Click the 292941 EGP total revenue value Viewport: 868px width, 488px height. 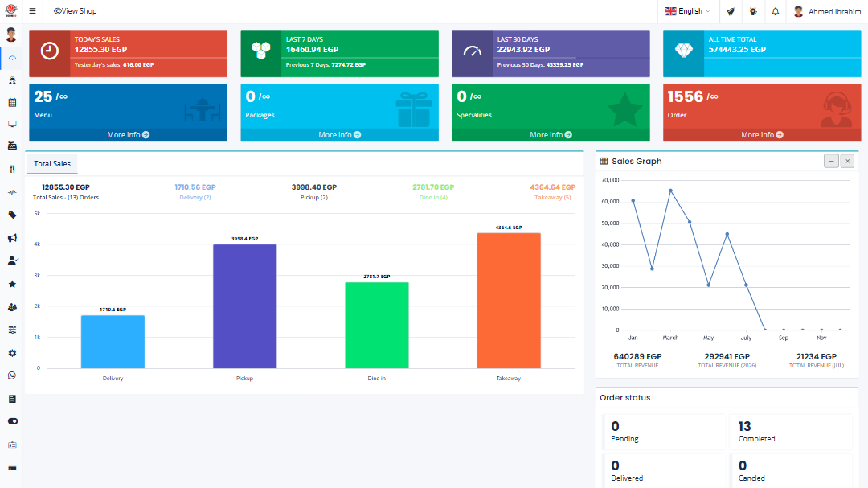pos(727,357)
